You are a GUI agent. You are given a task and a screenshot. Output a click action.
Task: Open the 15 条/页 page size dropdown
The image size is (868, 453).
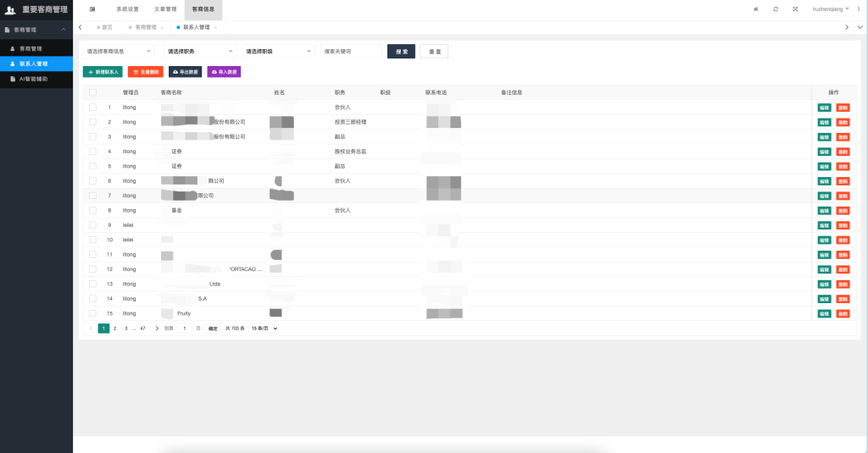[x=264, y=329]
